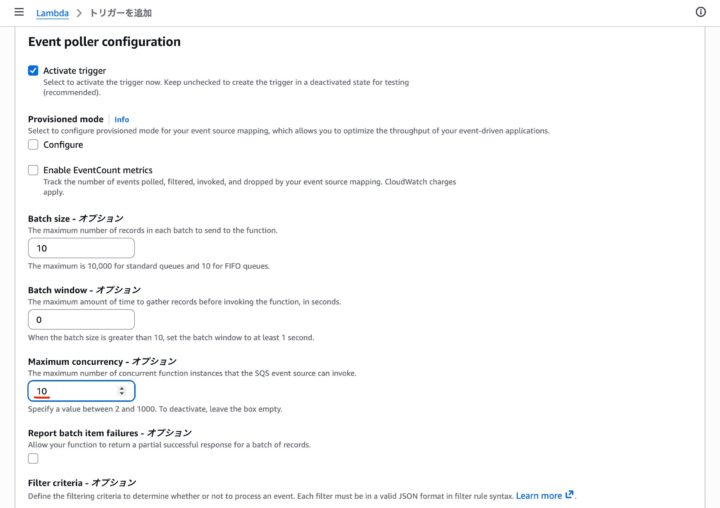Click the トリガーを追加 breadcrumb item
This screenshot has height=508, width=720.
[120, 13]
